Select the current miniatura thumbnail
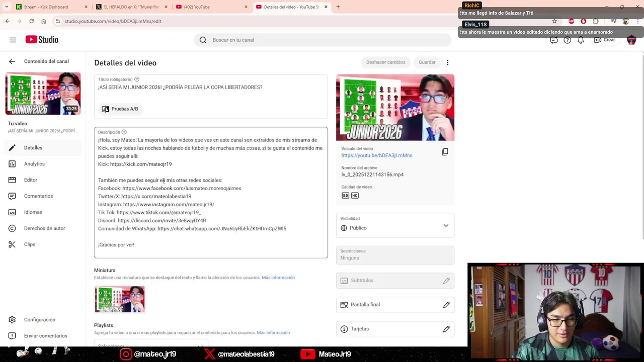Viewport: 644px width, 362px height. (120, 299)
